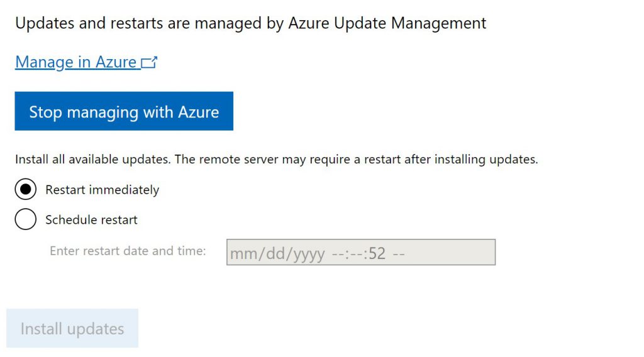Select the AM/PM segment of restart time
The height and width of the screenshot is (357, 644).
(x=399, y=253)
